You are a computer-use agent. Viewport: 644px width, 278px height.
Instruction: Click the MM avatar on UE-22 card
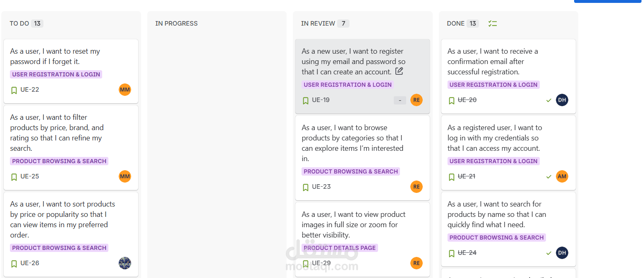click(x=125, y=90)
